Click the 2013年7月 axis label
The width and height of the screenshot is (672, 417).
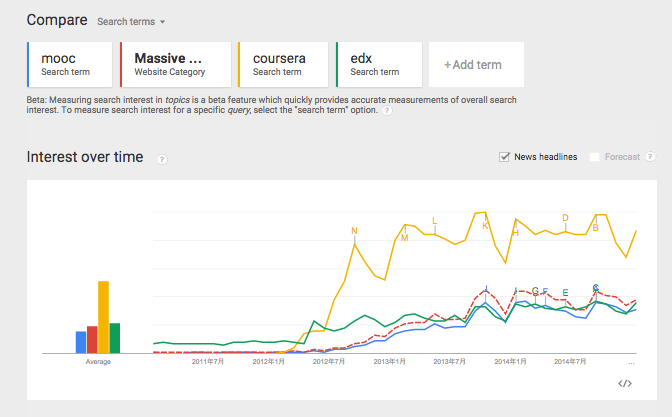pyautogui.click(x=450, y=362)
